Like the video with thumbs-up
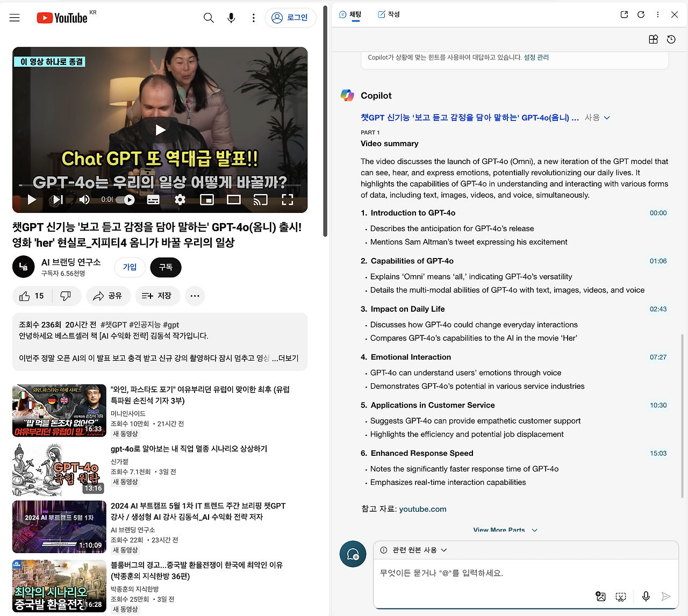 coord(32,296)
